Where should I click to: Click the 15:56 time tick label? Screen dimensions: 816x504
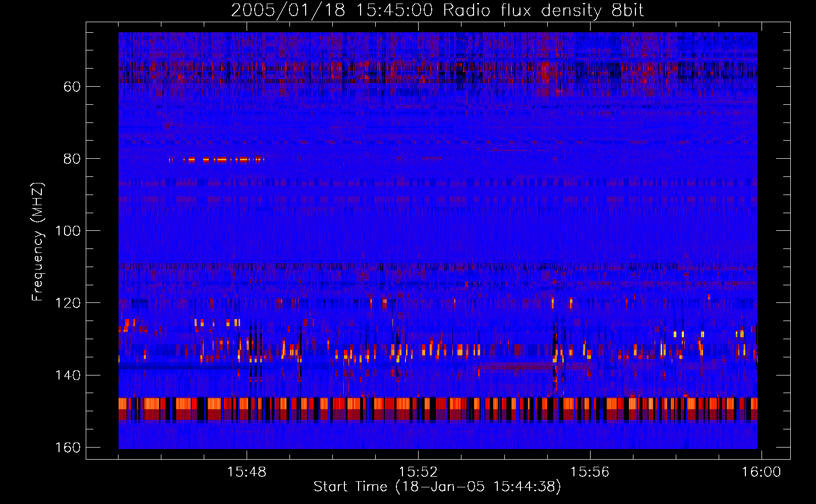[590, 472]
